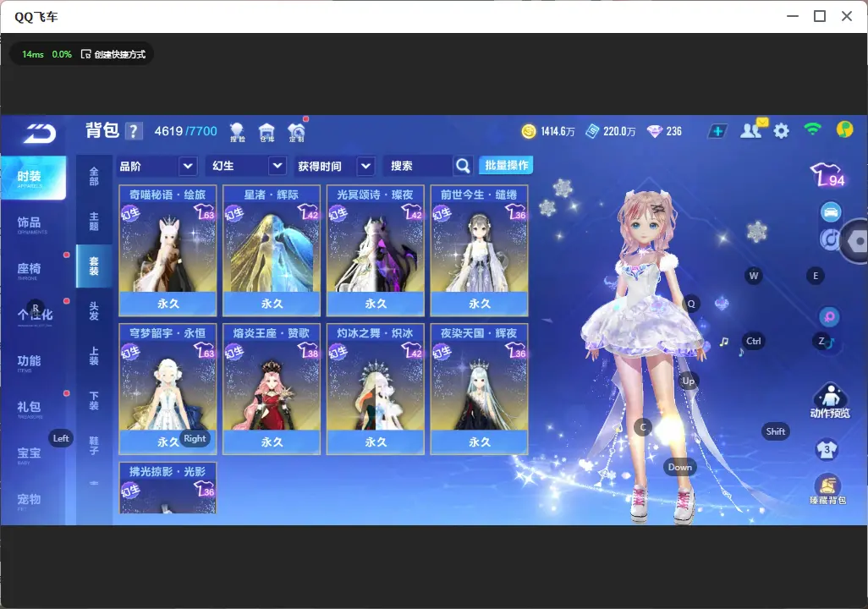
Task: Click the plus recharge icon
Action: click(717, 131)
